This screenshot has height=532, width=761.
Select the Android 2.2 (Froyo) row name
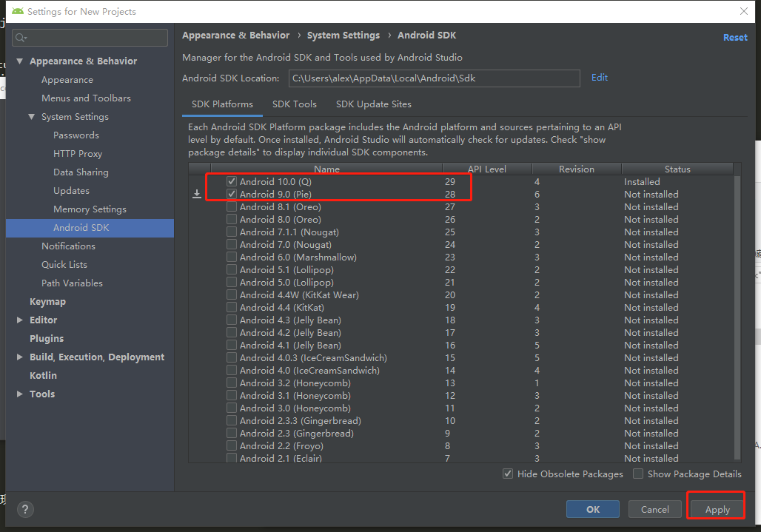pyautogui.click(x=281, y=446)
